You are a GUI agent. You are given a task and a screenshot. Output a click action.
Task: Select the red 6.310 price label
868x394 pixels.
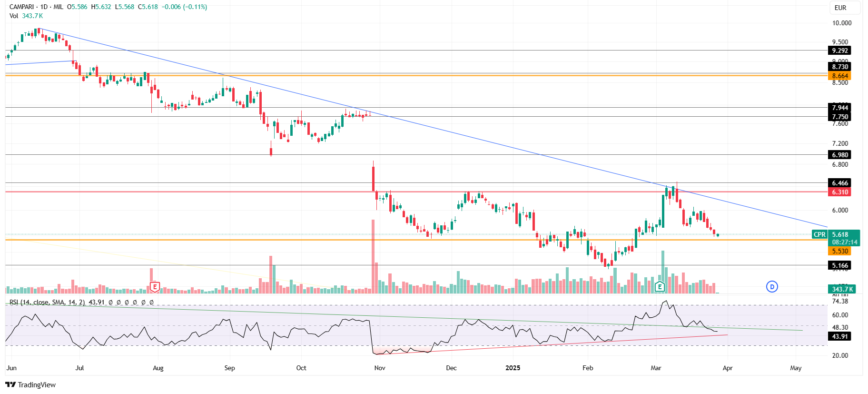(x=839, y=192)
